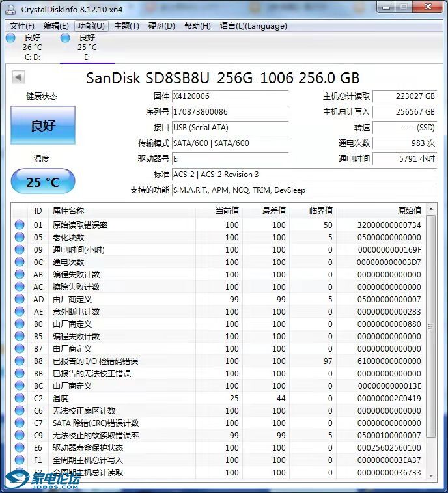Image resolution: width=448 pixels, height=493 pixels.
Task: Click raw value 000000002C0419
Action: click(389, 399)
